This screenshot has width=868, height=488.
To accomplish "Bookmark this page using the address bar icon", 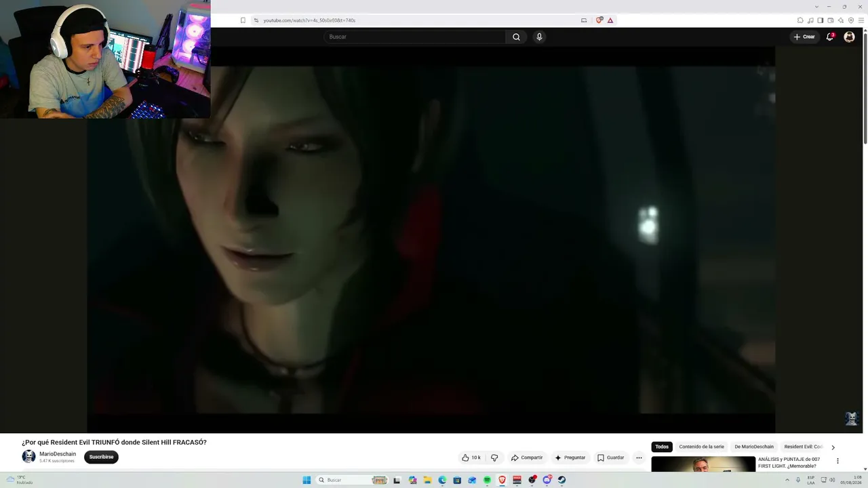I will [x=243, y=20].
